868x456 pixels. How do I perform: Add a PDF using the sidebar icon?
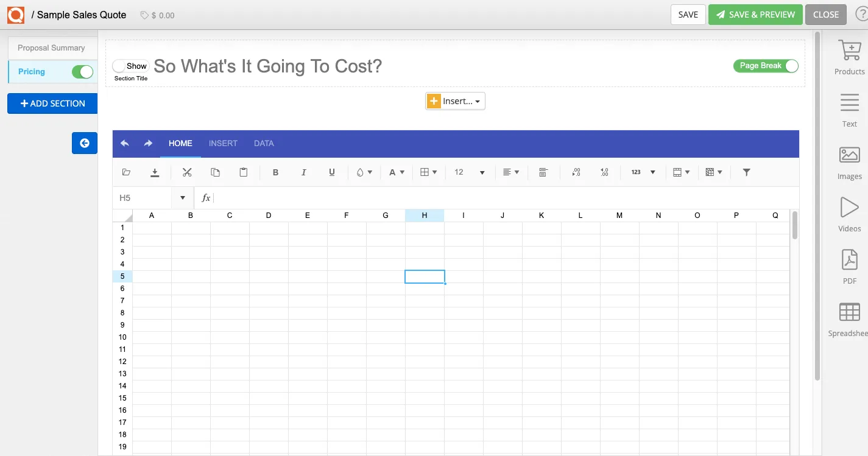848,267
